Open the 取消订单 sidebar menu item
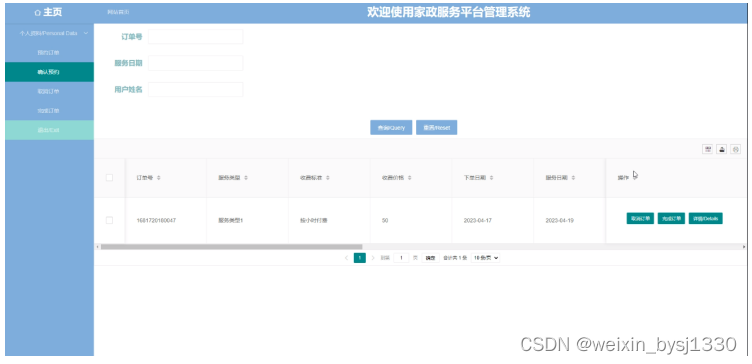This screenshot has height=364, width=752. 48,91
